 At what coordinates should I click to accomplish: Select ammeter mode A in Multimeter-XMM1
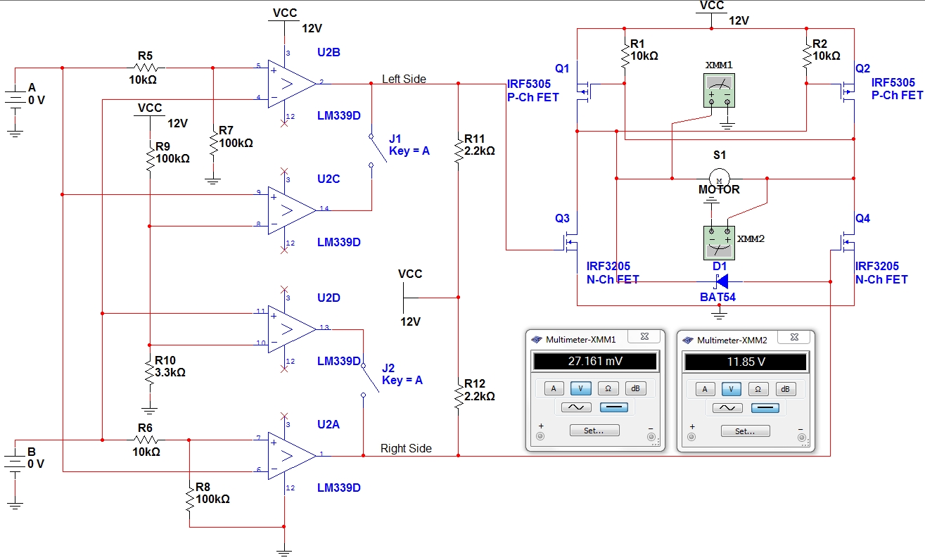[x=554, y=388]
